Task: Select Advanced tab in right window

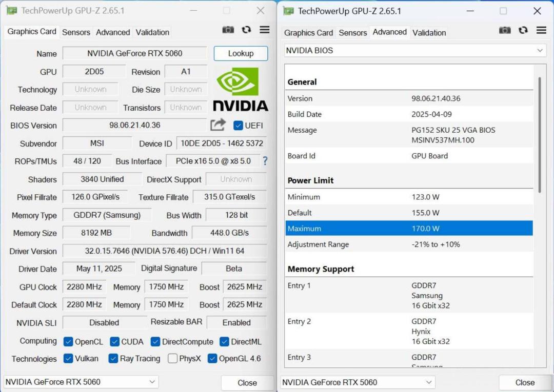Action: (x=390, y=32)
